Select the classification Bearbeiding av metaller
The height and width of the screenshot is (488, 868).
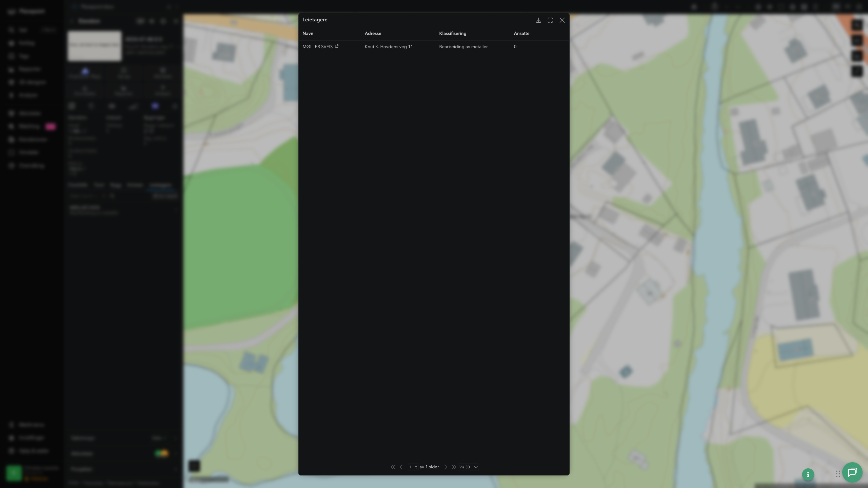point(463,46)
